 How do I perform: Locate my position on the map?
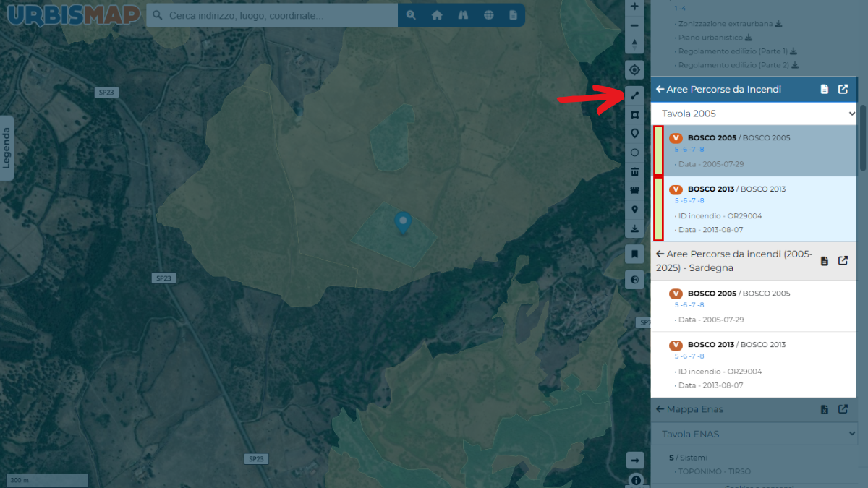click(x=634, y=70)
